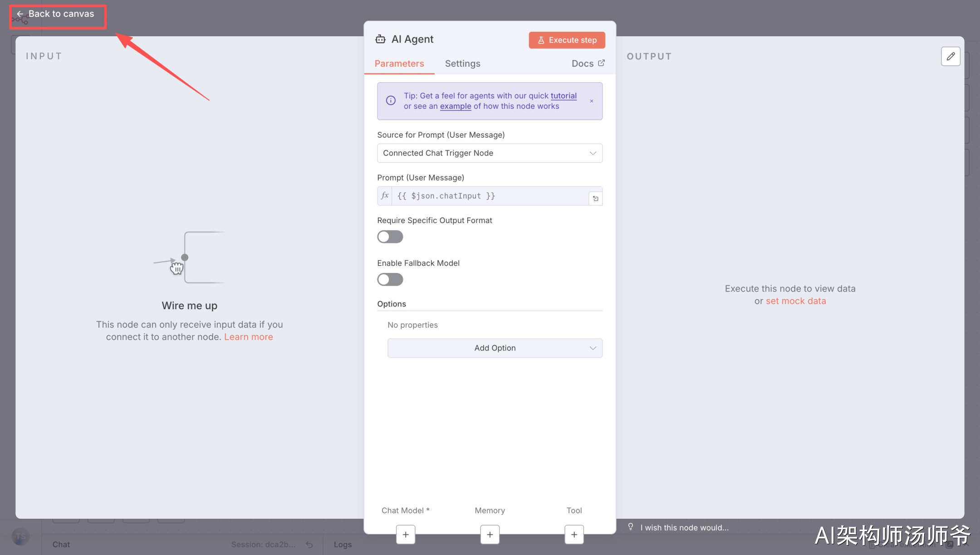Add a Tool with plus button
Image resolution: width=980 pixels, height=555 pixels.
click(x=574, y=535)
